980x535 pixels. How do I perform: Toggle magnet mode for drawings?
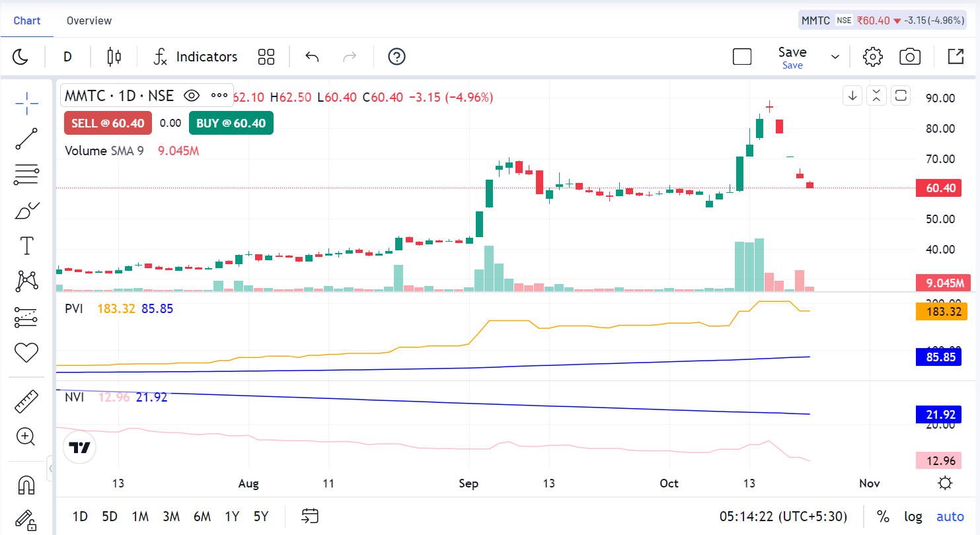[x=26, y=485]
